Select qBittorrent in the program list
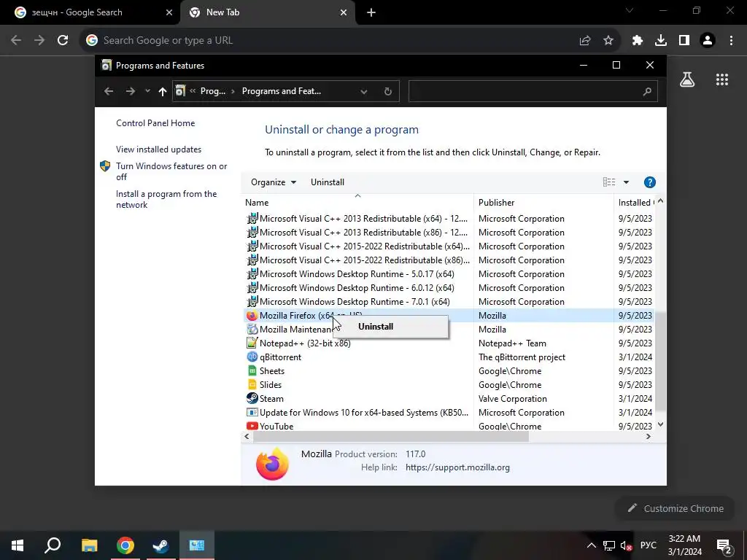This screenshot has height=560, width=747. 448,357
